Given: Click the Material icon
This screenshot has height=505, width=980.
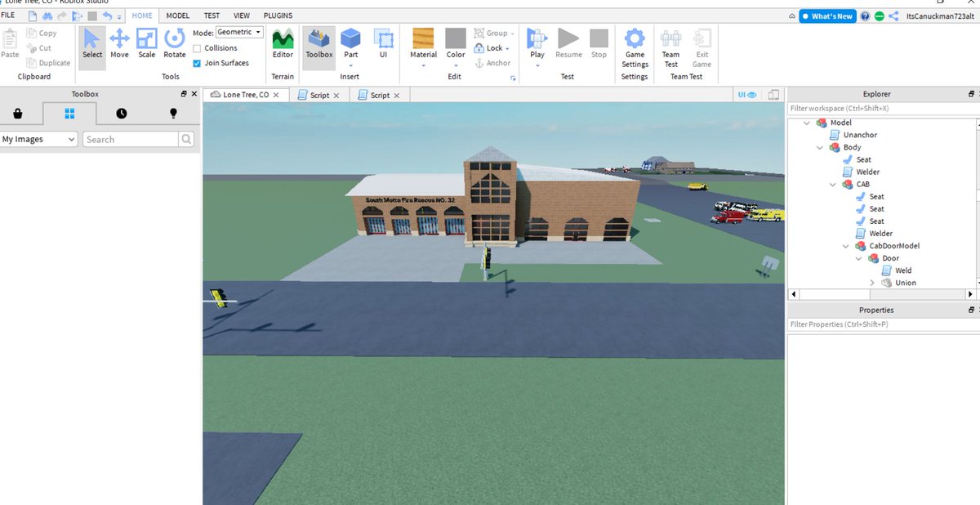Looking at the screenshot, I should click(423, 38).
